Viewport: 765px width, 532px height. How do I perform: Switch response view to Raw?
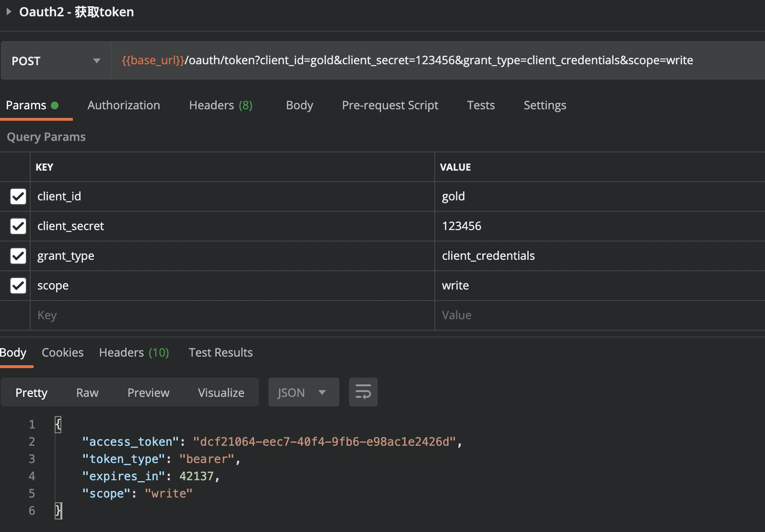click(x=87, y=393)
